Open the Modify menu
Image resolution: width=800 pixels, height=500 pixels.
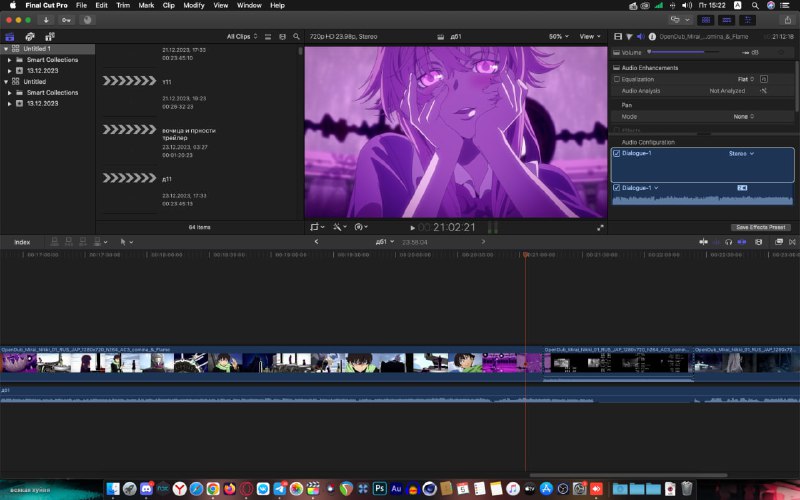(x=193, y=5)
